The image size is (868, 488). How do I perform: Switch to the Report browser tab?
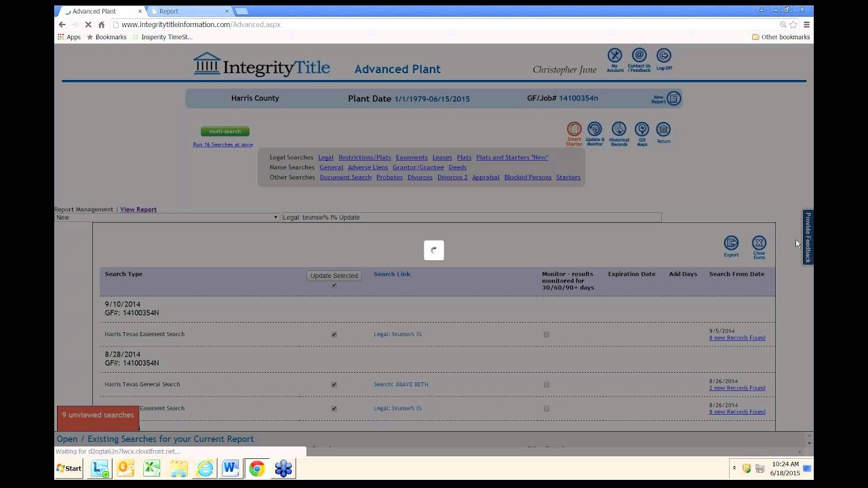pyautogui.click(x=190, y=12)
